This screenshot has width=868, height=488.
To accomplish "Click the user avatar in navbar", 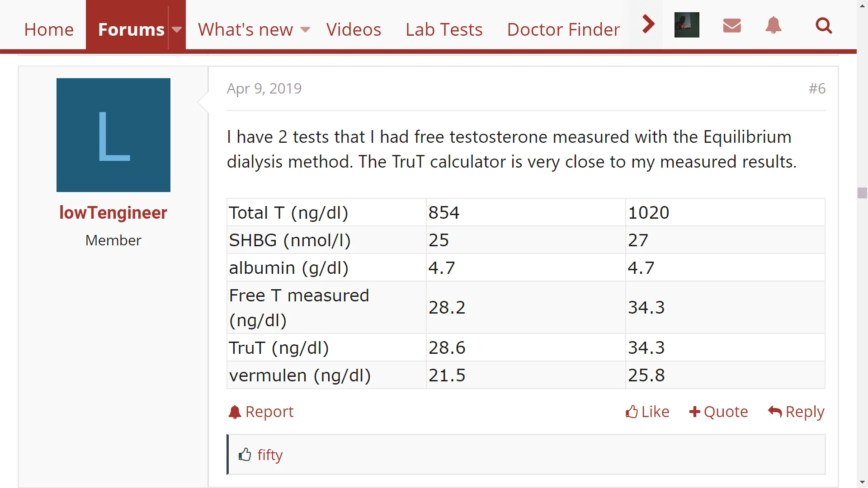I will point(687,25).
